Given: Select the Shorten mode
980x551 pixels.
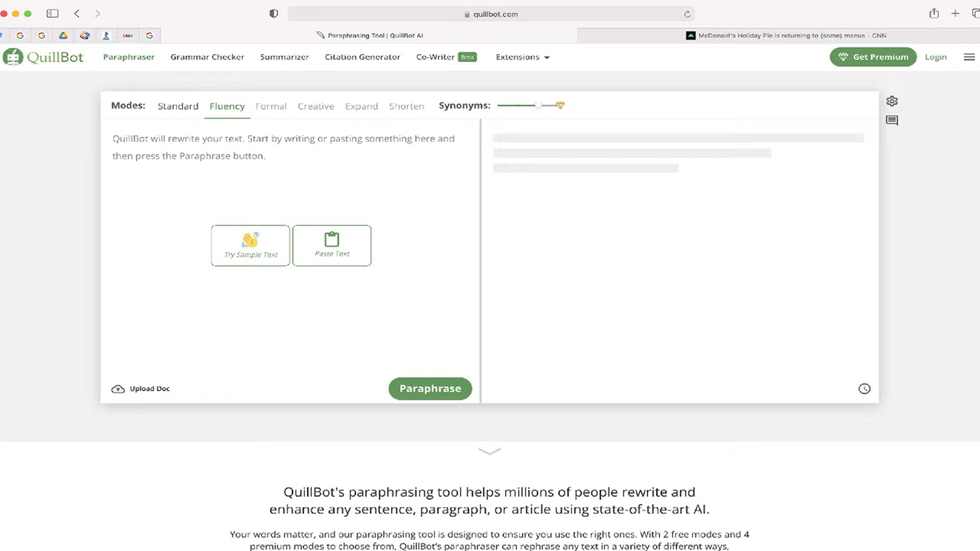Looking at the screenshot, I should [407, 106].
